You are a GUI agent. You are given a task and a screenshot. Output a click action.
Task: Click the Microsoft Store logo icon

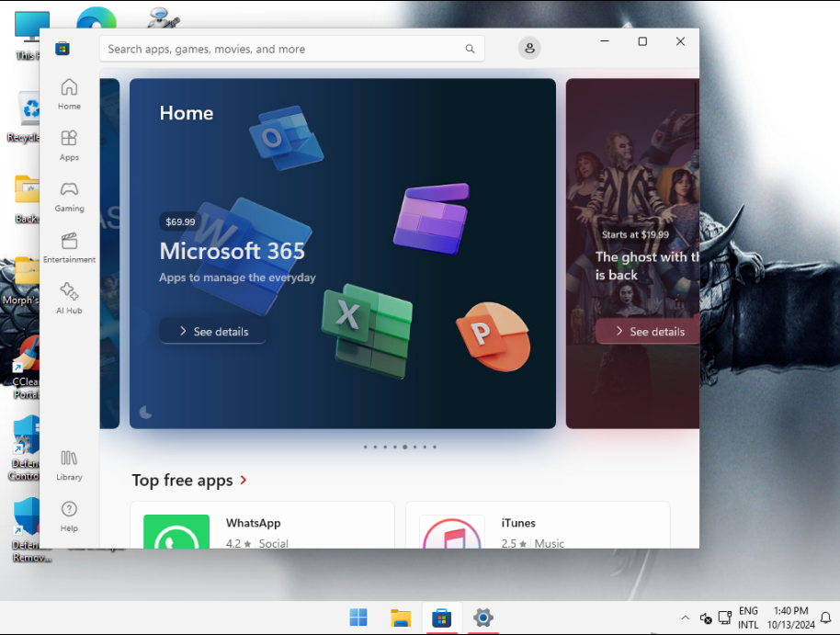[x=62, y=49]
